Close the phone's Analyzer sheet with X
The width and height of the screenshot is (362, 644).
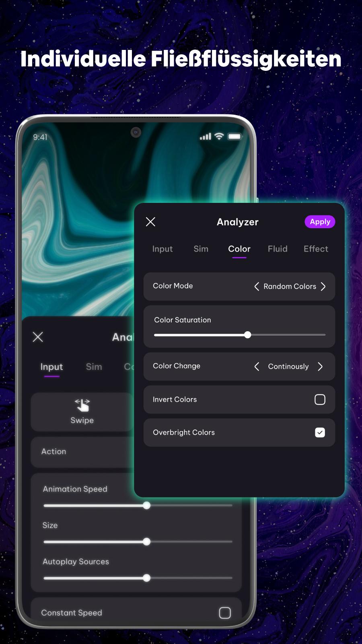click(x=38, y=337)
